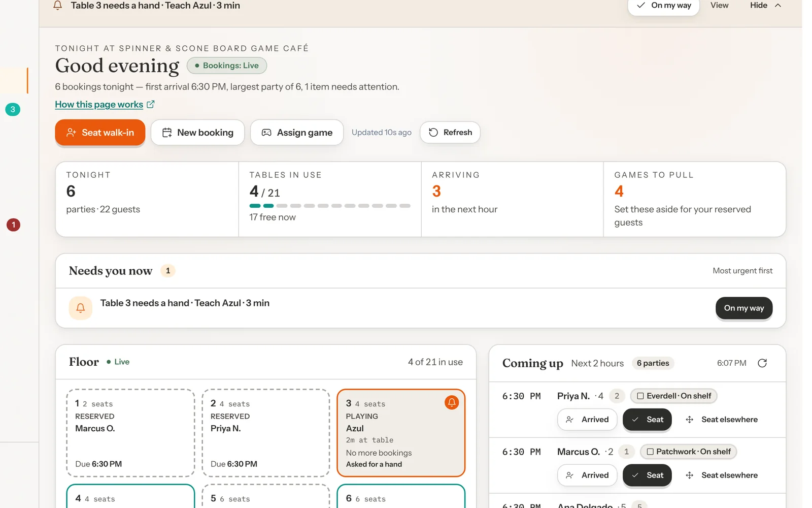
Task: Check the Patchwork On shelf checkbox
Action: coord(650,452)
